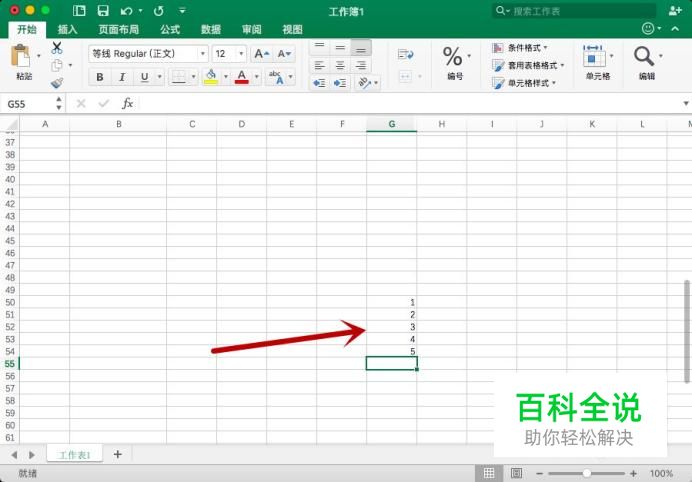Screen dimensions: 692x482
Task: Expand the font color arrow
Action: coord(256,77)
